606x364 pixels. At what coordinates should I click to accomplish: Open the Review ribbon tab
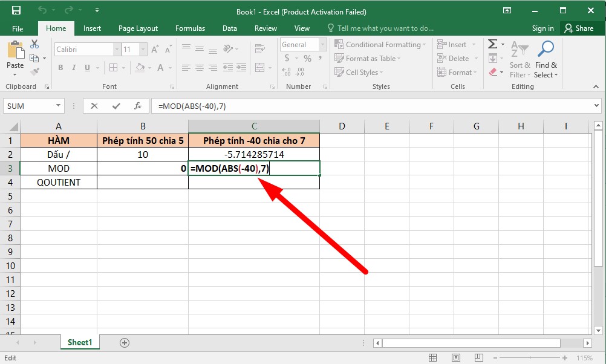pos(266,28)
